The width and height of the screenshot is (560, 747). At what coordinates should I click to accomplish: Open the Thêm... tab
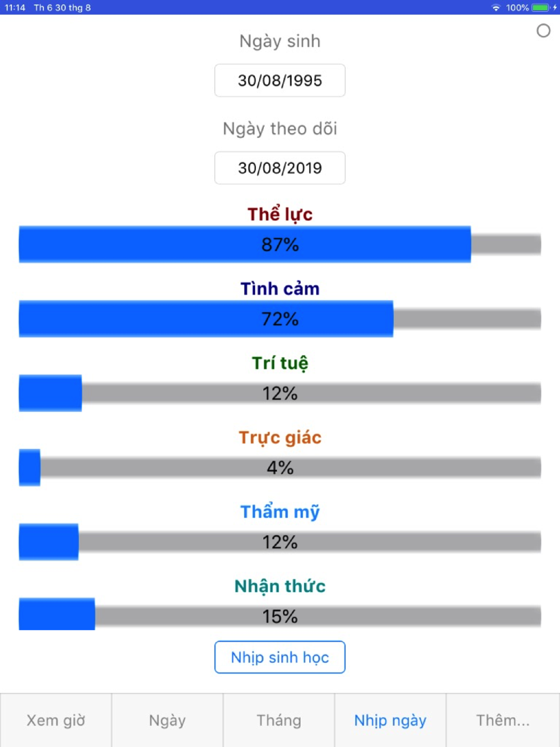tap(503, 720)
